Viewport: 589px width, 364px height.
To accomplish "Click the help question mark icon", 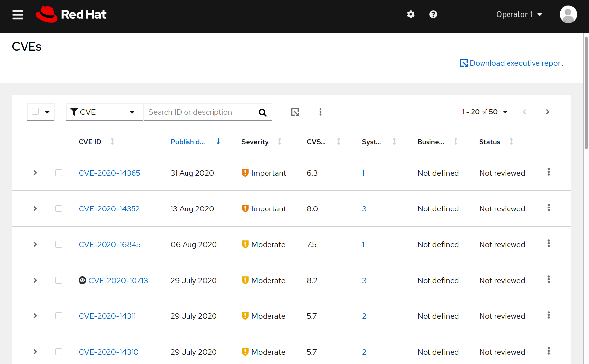I will 433,15.
